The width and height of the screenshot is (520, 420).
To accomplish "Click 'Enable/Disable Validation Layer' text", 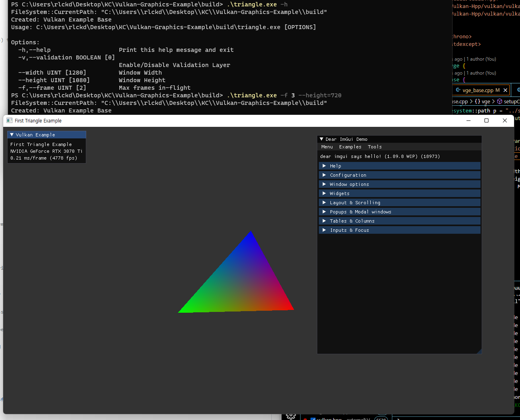I will pos(174,65).
